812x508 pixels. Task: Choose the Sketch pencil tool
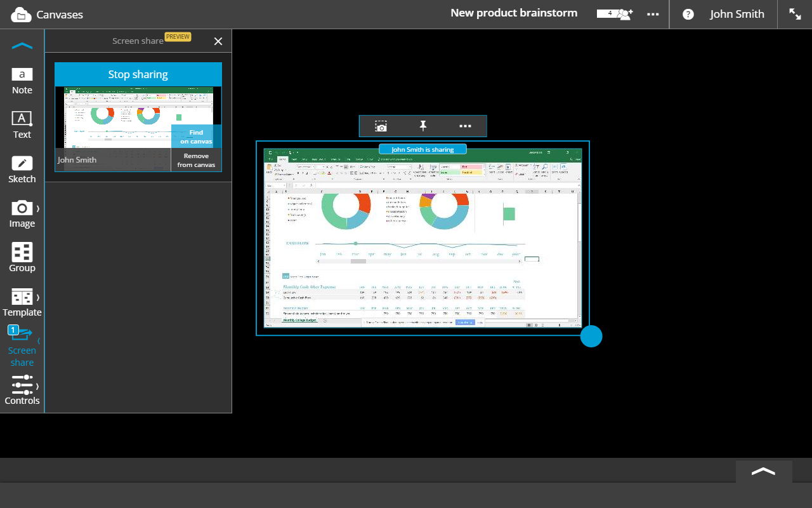[x=22, y=170]
